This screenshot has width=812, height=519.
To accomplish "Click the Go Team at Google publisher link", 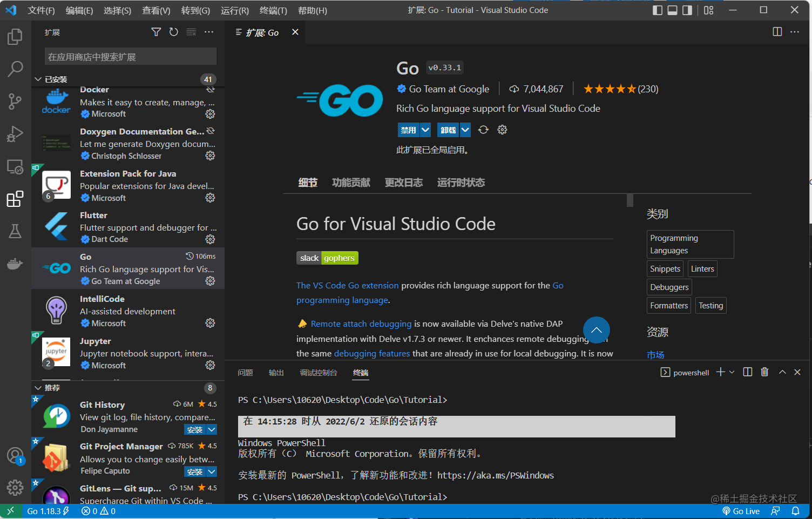I will (449, 89).
